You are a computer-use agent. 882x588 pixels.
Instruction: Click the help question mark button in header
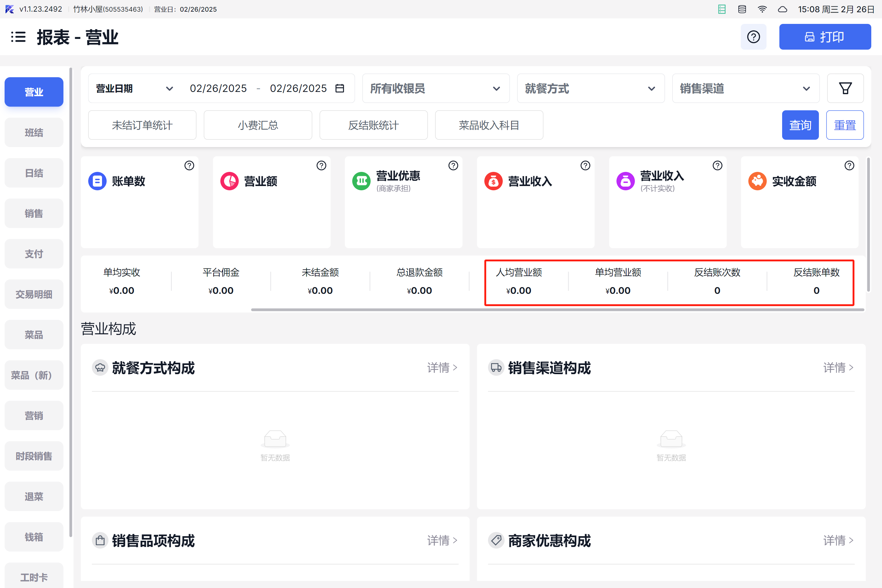[753, 37]
